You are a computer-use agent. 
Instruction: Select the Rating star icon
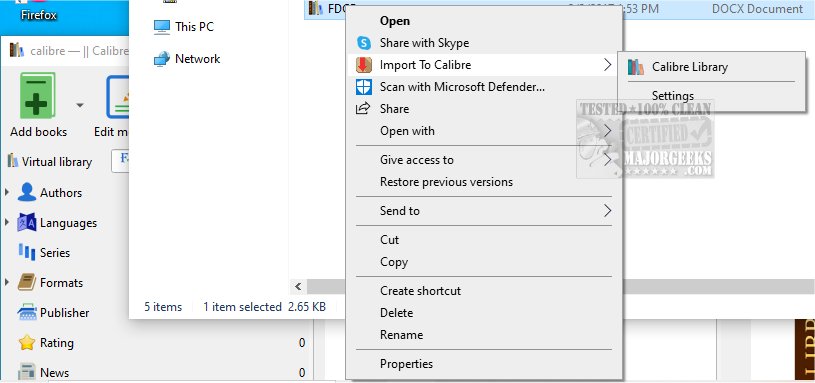click(x=27, y=342)
